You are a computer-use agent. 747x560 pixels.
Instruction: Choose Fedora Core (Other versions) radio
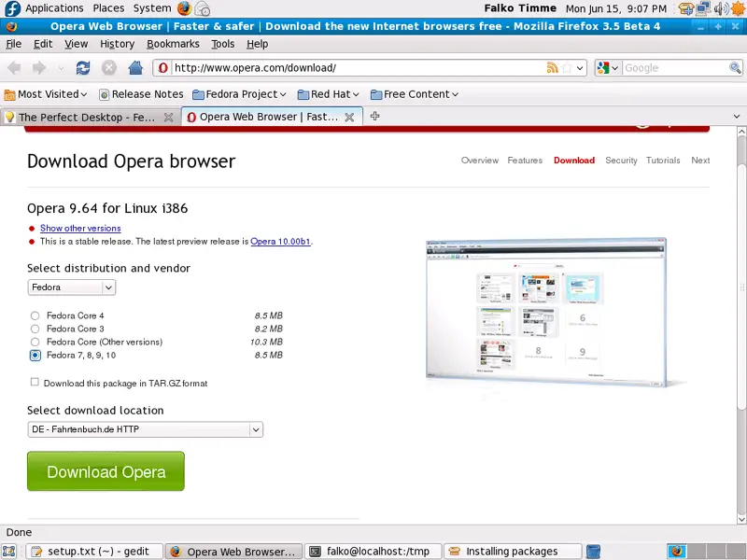click(x=35, y=342)
